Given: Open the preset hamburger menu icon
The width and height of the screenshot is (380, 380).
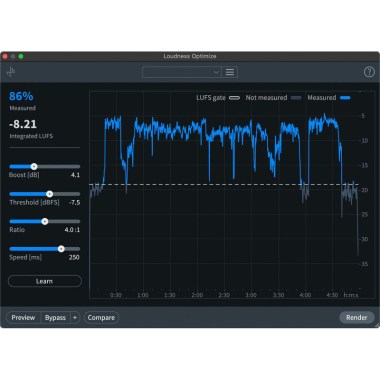Looking at the screenshot, I should pos(230,72).
